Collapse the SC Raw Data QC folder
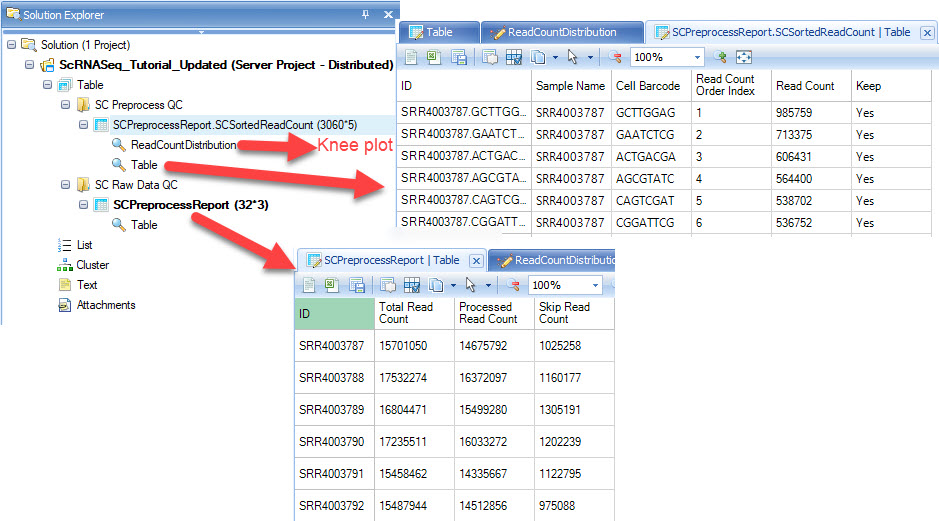 [x=65, y=184]
